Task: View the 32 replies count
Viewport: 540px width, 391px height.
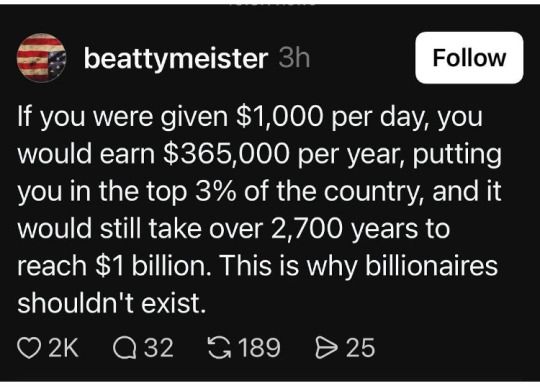Action: pos(158,348)
